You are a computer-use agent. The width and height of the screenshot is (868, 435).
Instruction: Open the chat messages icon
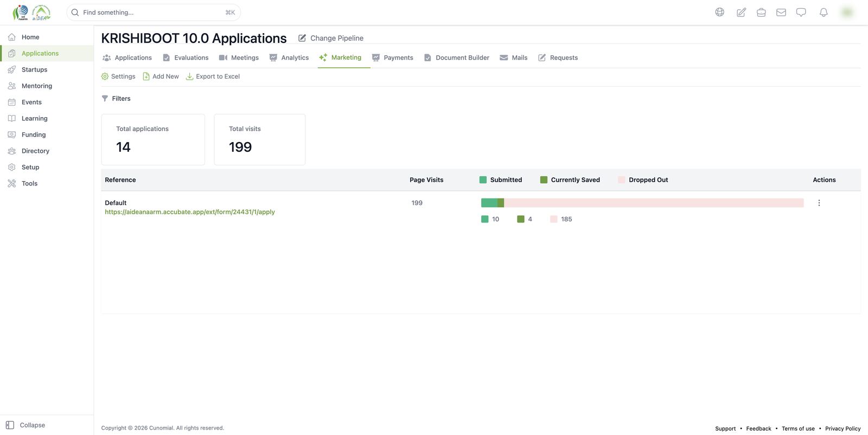801,12
